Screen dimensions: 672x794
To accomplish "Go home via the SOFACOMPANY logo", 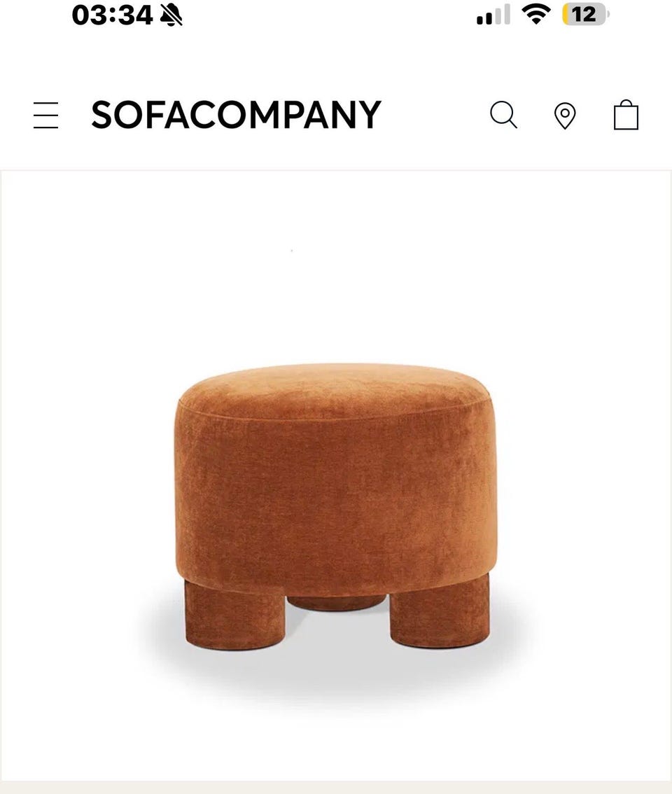I will (x=236, y=115).
